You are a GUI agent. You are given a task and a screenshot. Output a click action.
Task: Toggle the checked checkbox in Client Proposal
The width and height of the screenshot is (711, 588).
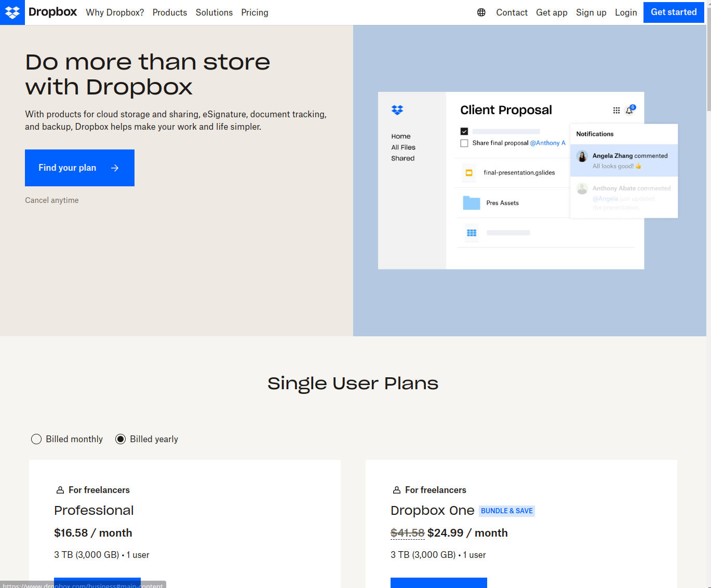pyautogui.click(x=464, y=131)
